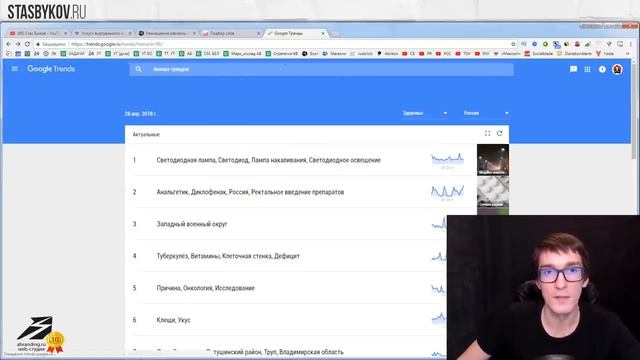
Task: Open the DonationAlerts bookmark
Action: (x=574, y=53)
